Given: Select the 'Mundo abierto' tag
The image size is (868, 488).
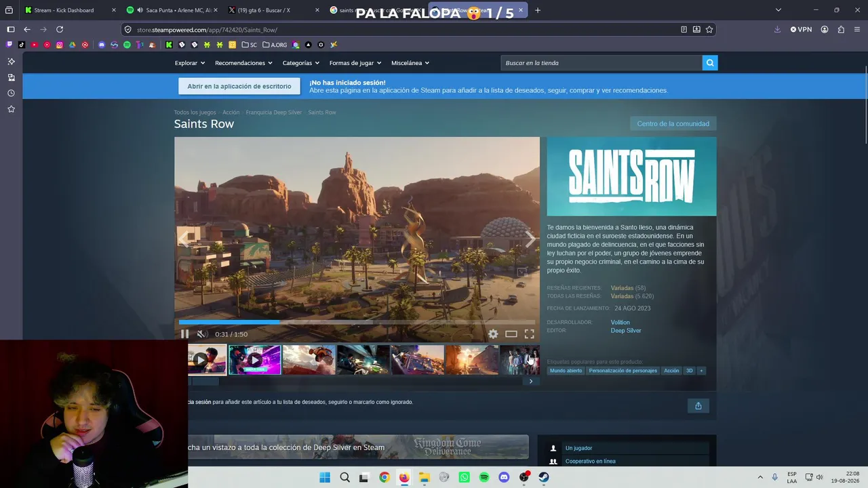Looking at the screenshot, I should click(x=566, y=371).
